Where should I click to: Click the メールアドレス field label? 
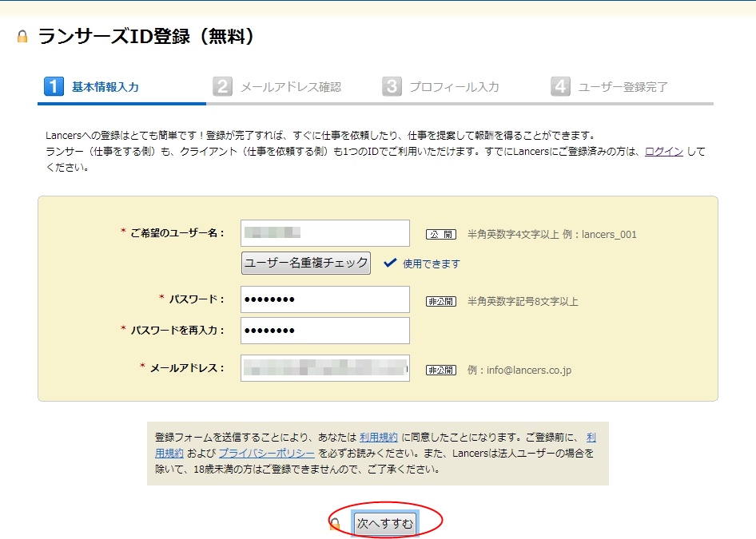pyautogui.click(x=186, y=368)
